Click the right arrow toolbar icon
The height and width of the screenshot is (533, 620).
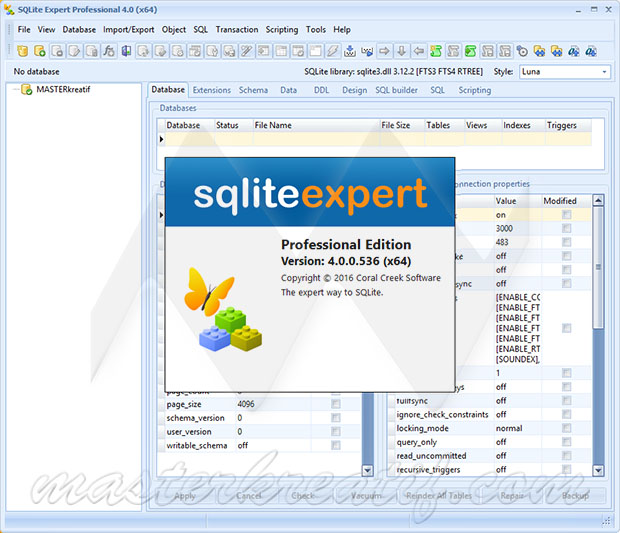click(x=384, y=51)
